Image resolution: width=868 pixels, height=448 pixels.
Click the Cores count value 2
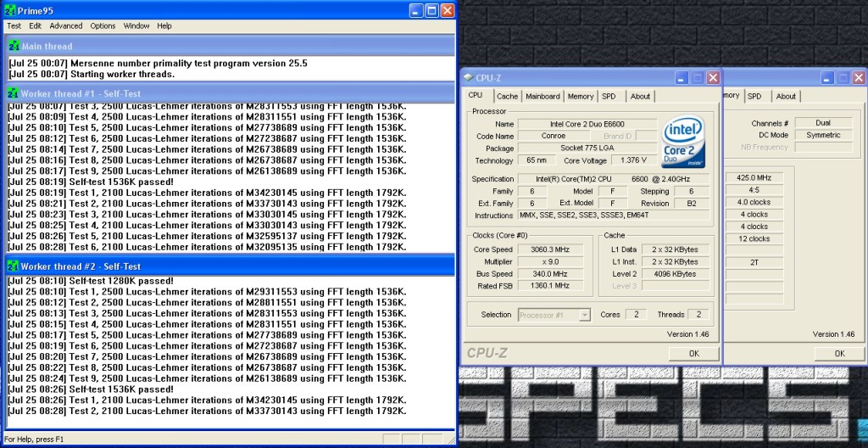tap(636, 315)
